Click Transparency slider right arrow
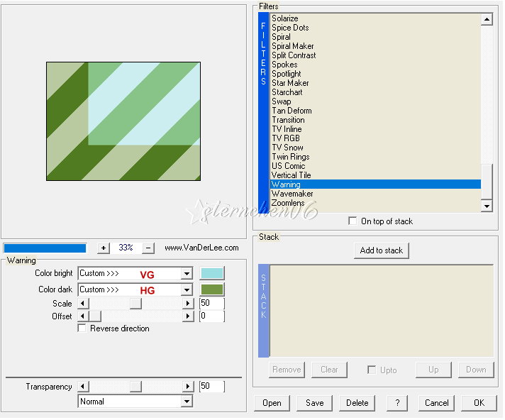 (188, 387)
